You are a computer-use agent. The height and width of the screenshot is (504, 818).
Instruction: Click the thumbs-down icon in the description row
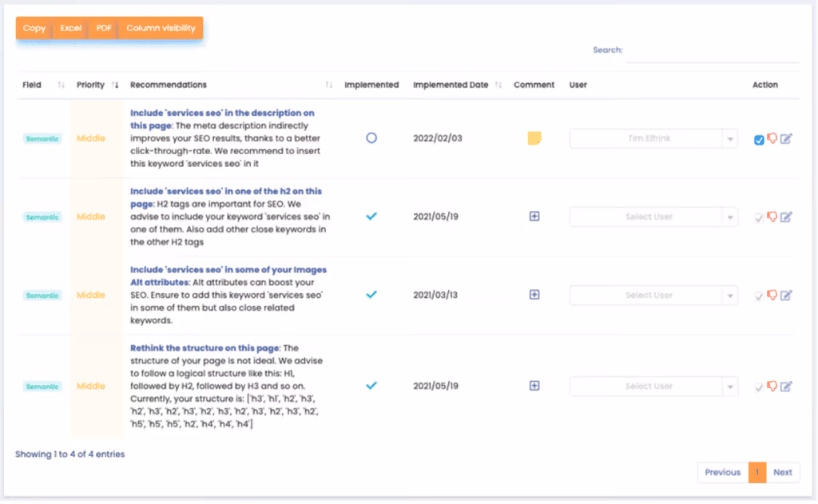pyautogui.click(x=772, y=138)
